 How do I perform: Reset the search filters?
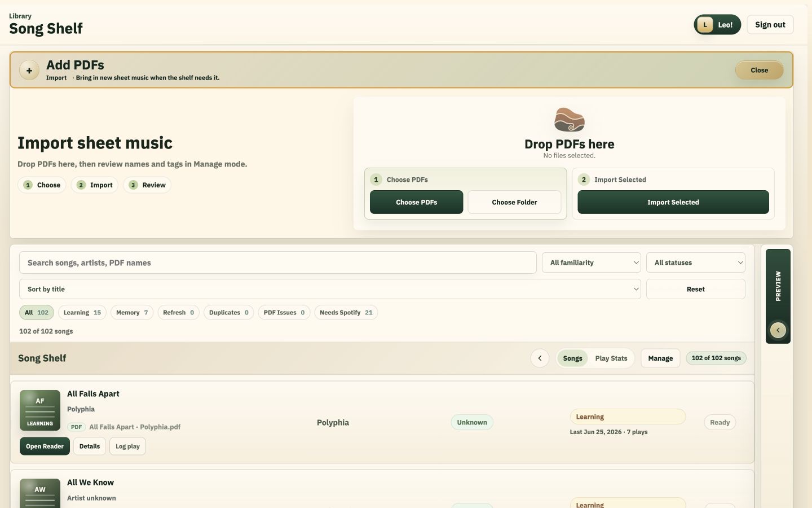pyautogui.click(x=696, y=289)
